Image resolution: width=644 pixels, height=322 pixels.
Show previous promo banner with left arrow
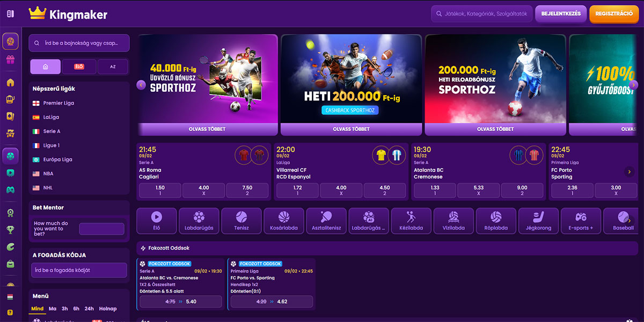141,85
